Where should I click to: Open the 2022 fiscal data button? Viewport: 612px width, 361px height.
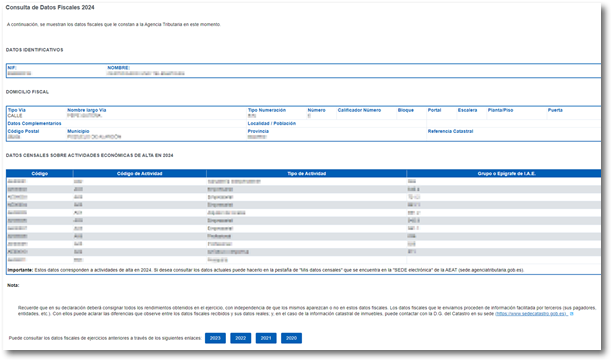[240, 338]
